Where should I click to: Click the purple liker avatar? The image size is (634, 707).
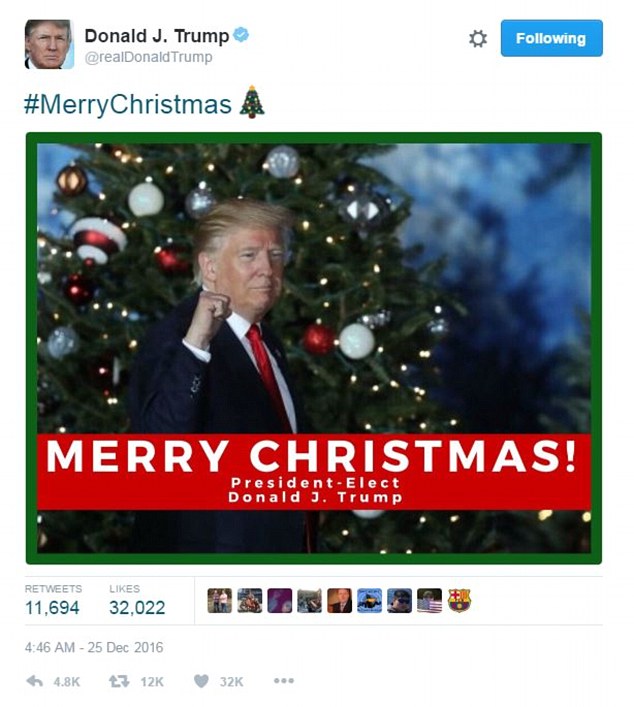click(280, 601)
